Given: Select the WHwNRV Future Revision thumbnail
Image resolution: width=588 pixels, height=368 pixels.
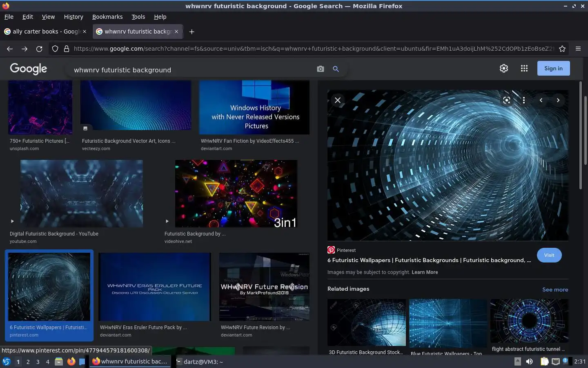Looking at the screenshot, I should click(264, 287).
